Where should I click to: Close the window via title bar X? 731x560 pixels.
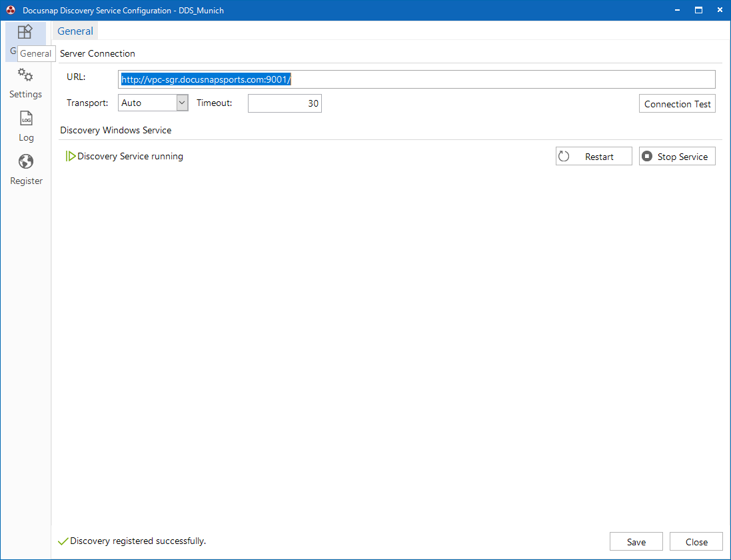tap(720, 10)
